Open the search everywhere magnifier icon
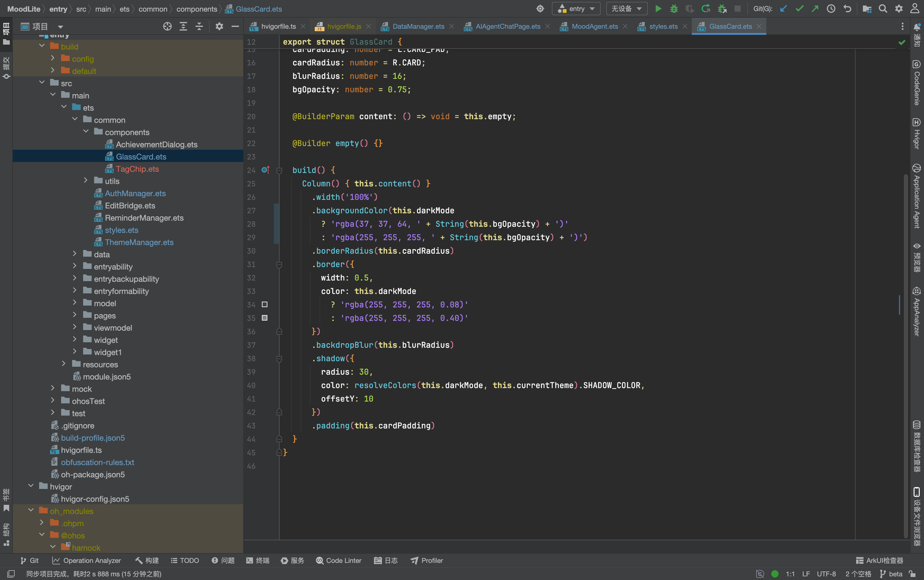This screenshot has width=924, height=580. [883, 9]
